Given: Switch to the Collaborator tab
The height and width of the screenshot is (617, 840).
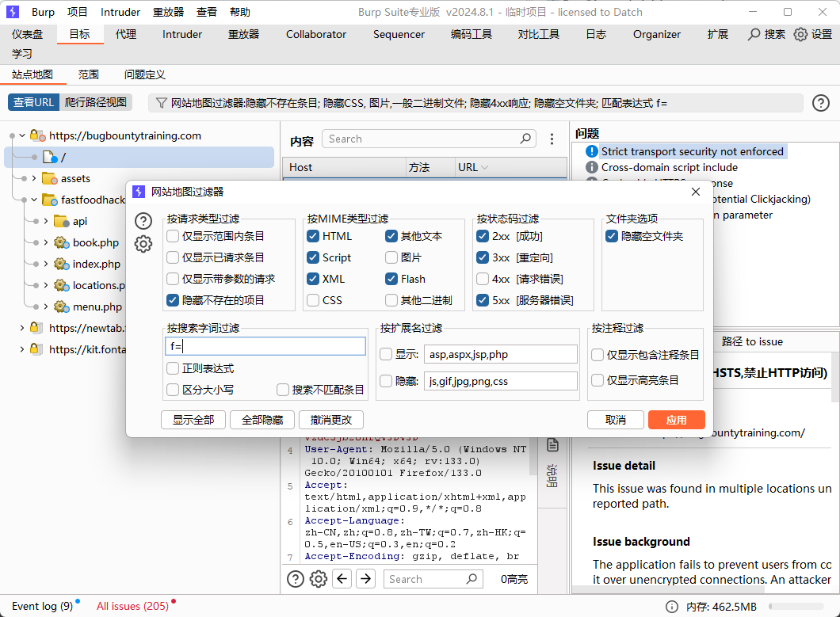Looking at the screenshot, I should point(316,34).
